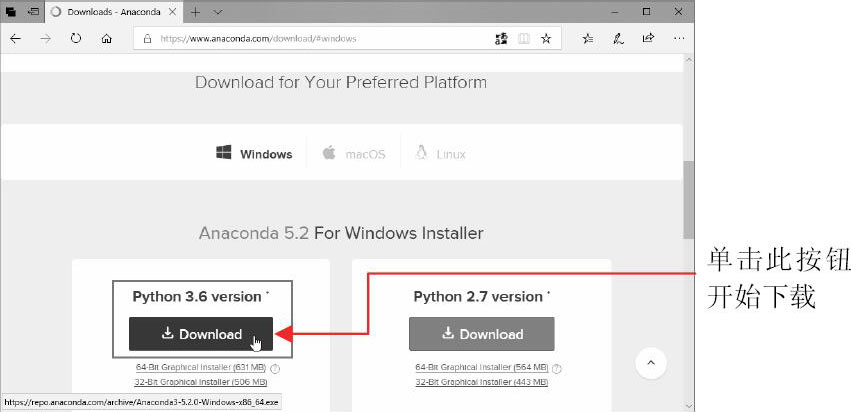Click the share page icon
The width and height of the screenshot is (851, 412).
[x=648, y=39]
